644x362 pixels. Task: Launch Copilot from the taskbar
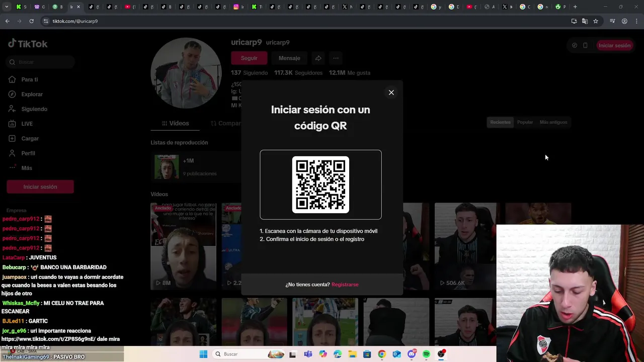click(323, 354)
